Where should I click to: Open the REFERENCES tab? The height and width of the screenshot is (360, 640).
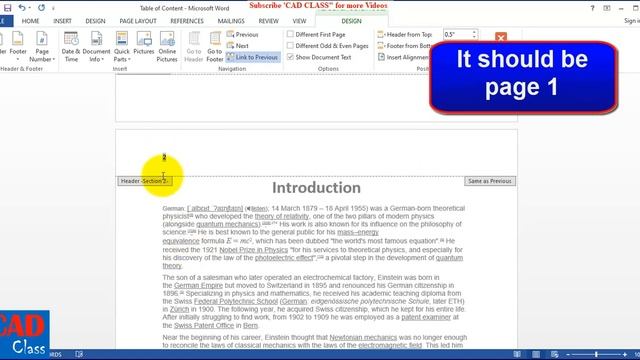click(x=187, y=21)
